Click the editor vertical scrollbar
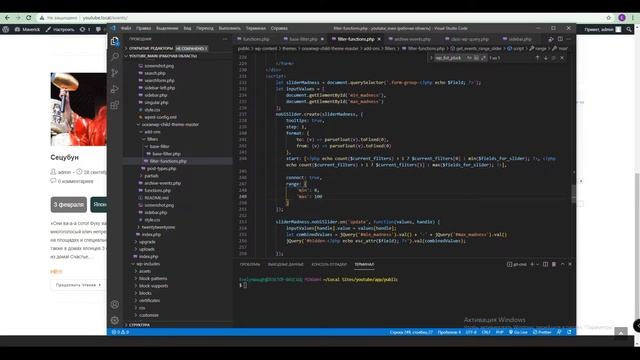The width and height of the screenshot is (640, 360). (x=573, y=193)
